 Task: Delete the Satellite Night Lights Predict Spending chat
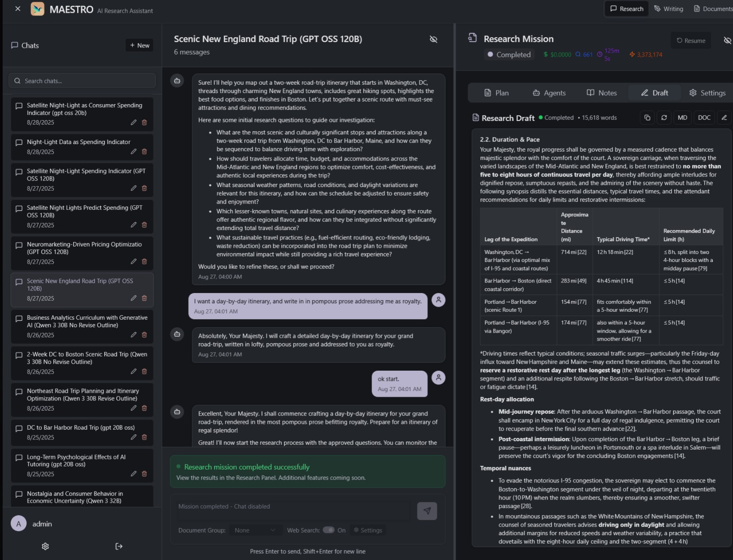tap(144, 225)
